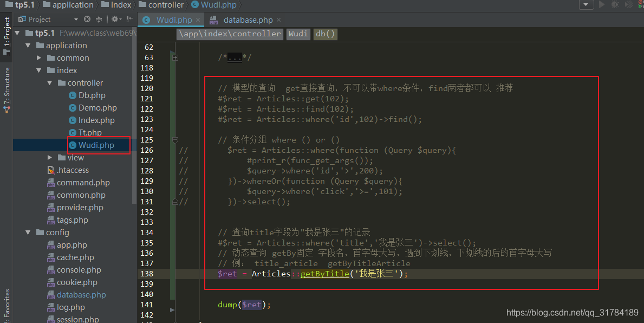Open the .htaccess file icon in the tree
Viewport: 644px width, 323px height.
coord(52,170)
